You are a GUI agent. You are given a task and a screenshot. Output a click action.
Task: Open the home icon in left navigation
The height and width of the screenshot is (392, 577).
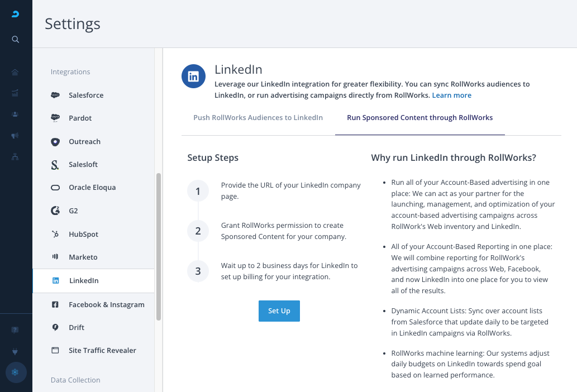pyautogui.click(x=15, y=72)
